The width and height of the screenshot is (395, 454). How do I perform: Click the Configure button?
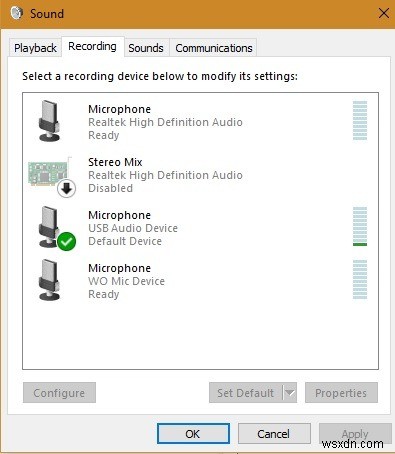[59, 393]
